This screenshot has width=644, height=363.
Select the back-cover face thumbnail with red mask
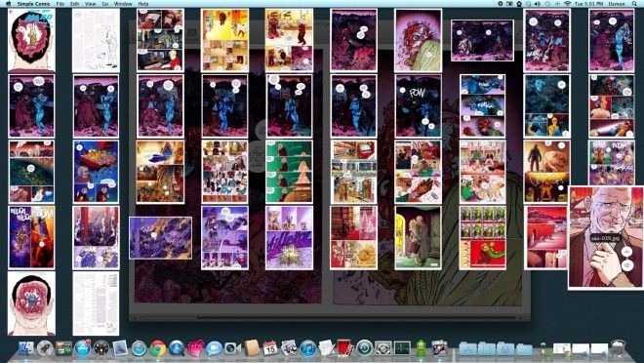[x=31, y=303]
